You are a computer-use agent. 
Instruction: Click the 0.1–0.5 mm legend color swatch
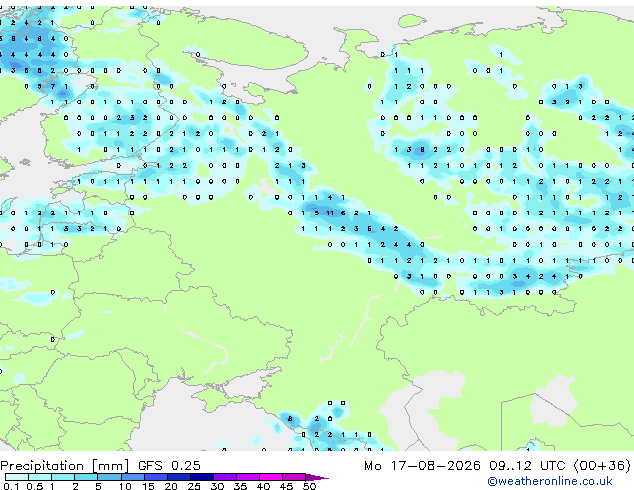tap(17, 477)
